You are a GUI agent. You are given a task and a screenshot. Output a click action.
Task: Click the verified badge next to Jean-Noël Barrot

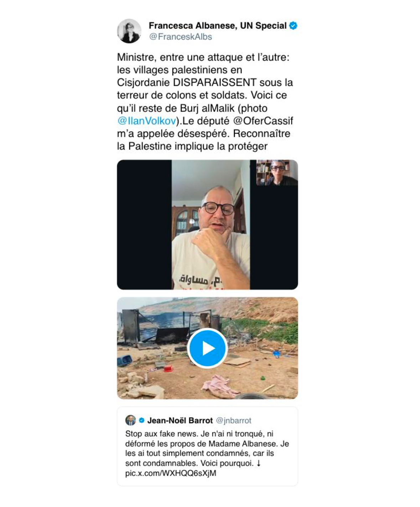pos(141,420)
